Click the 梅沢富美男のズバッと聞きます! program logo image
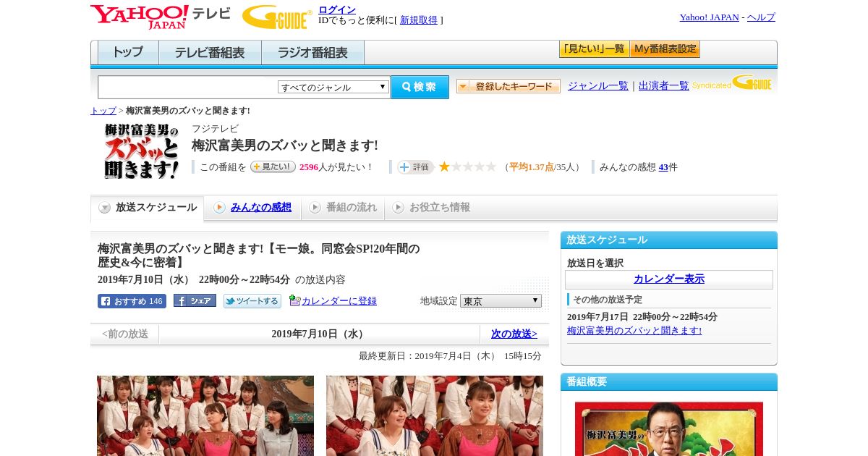 coord(141,151)
